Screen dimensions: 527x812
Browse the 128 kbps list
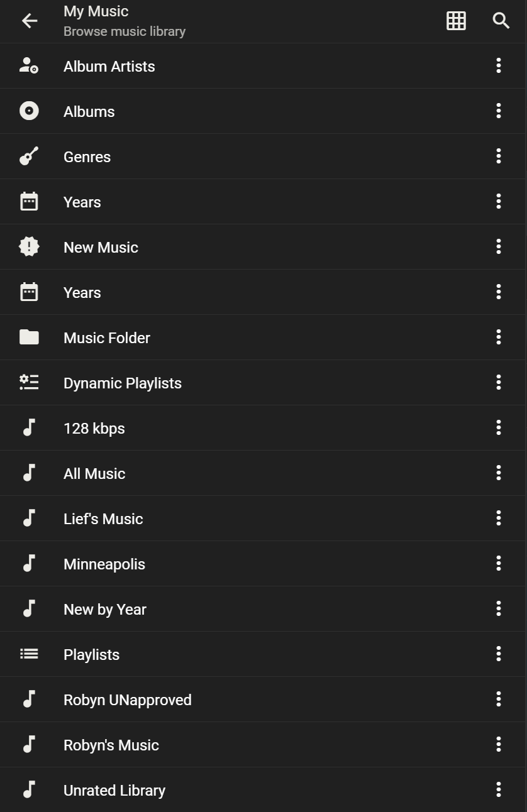94,429
